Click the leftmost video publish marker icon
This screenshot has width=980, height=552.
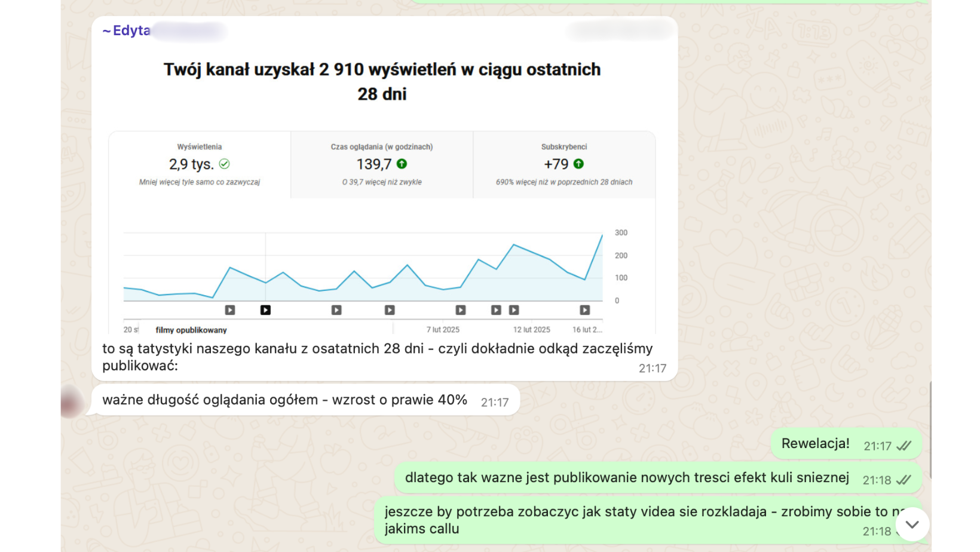(x=230, y=310)
